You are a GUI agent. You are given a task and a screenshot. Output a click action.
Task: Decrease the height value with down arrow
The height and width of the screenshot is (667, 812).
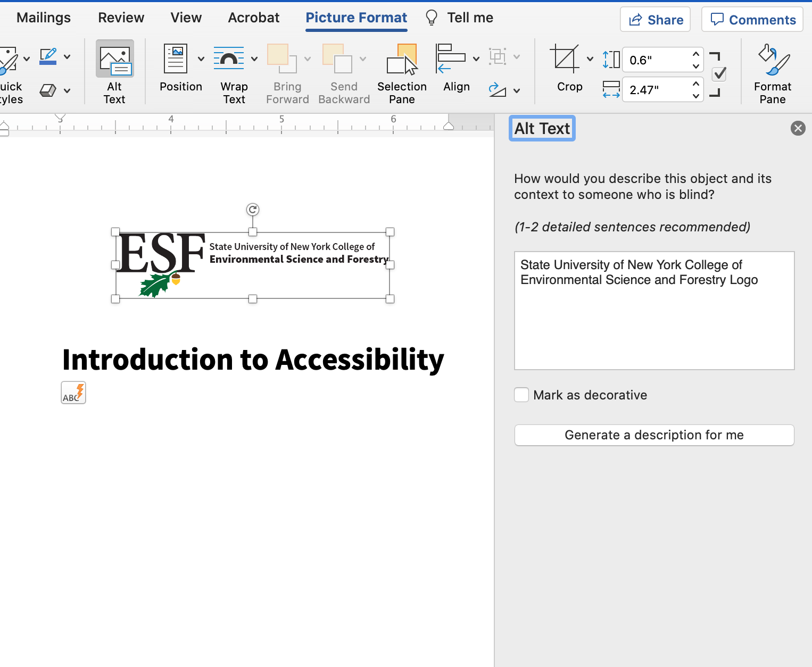696,66
